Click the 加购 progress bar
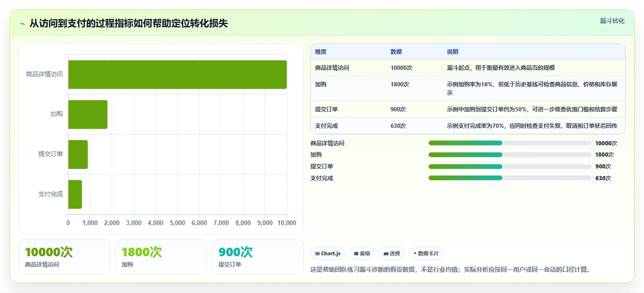This screenshot has width=644, height=293. [x=510, y=155]
